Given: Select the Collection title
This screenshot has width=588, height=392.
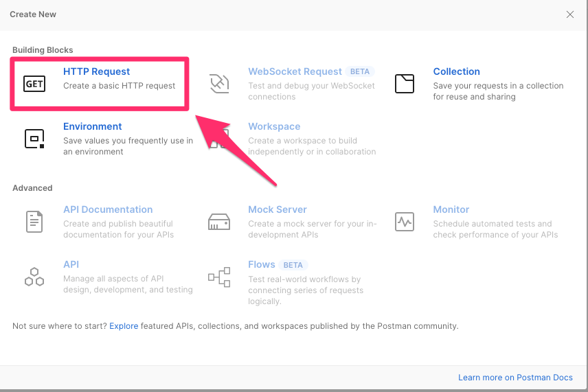Looking at the screenshot, I should point(456,71).
